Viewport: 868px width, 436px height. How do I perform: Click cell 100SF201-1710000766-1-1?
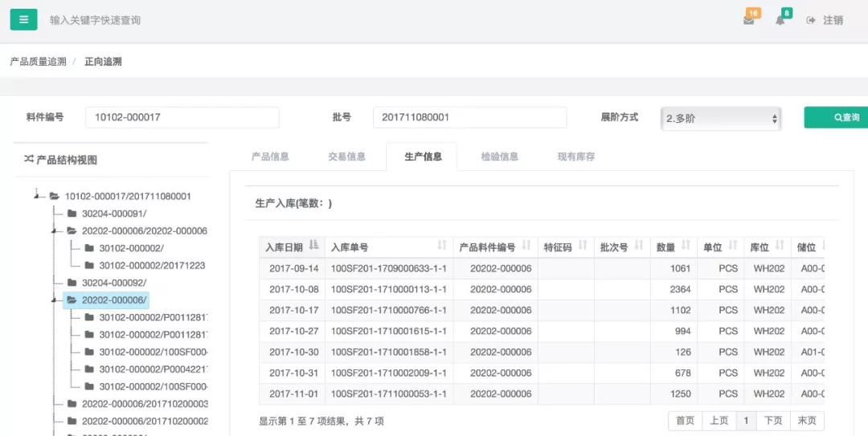(389, 311)
